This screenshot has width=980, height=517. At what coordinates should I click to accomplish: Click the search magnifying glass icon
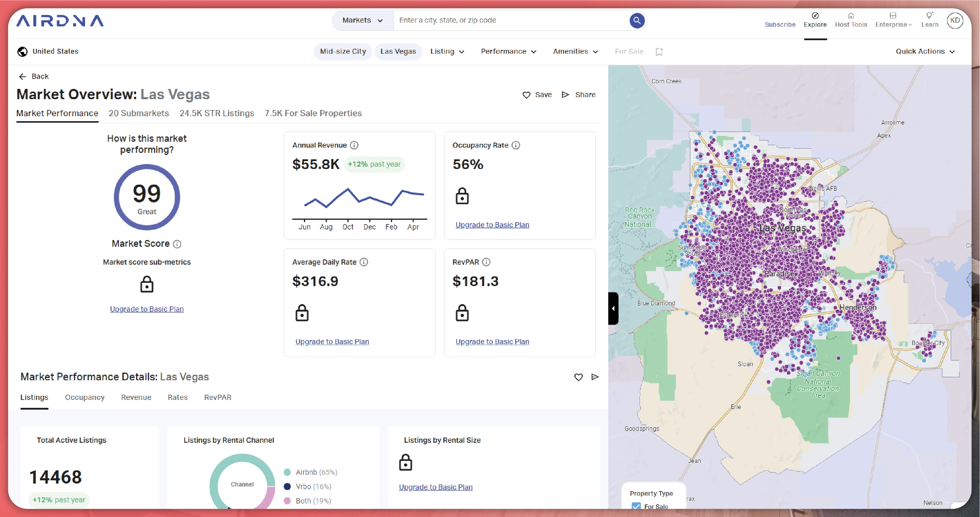(636, 20)
